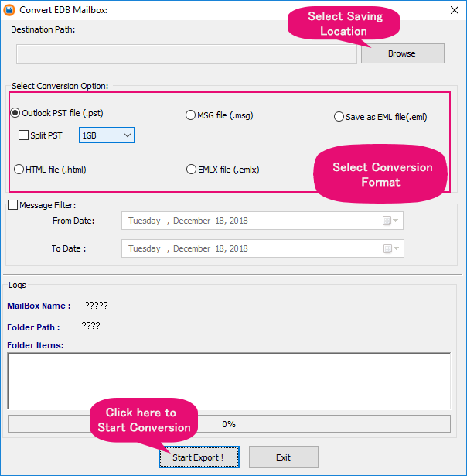Click the Folder Items log box

(229, 381)
